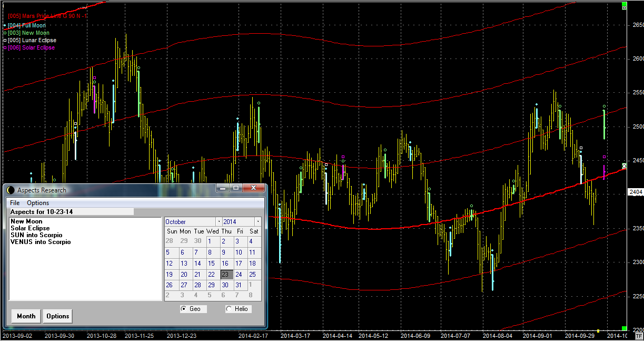Click the green square at top-right of chart
Image resolution: width=644 pixels, height=341 pixels.
624,8
